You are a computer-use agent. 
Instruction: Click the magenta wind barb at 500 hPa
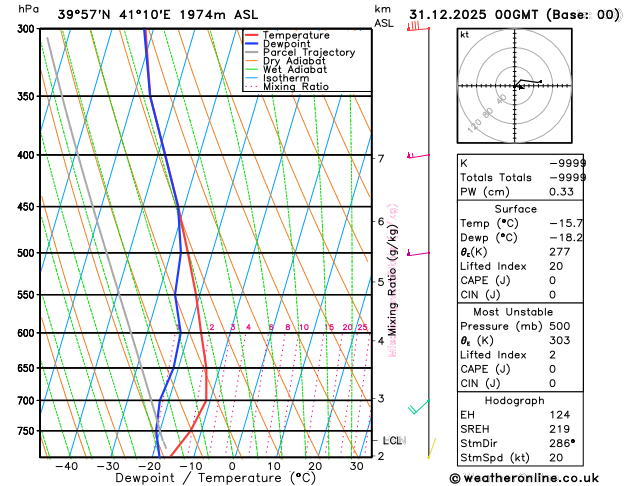pyautogui.click(x=418, y=253)
